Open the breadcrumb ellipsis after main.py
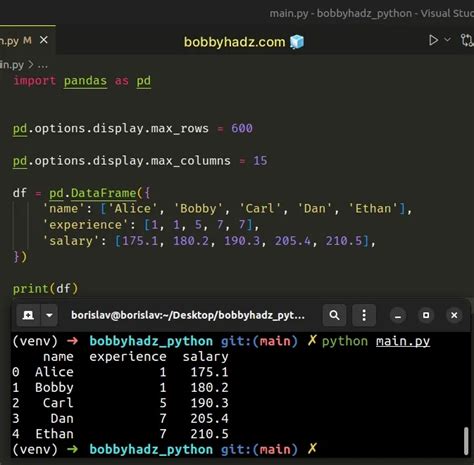 [42, 65]
